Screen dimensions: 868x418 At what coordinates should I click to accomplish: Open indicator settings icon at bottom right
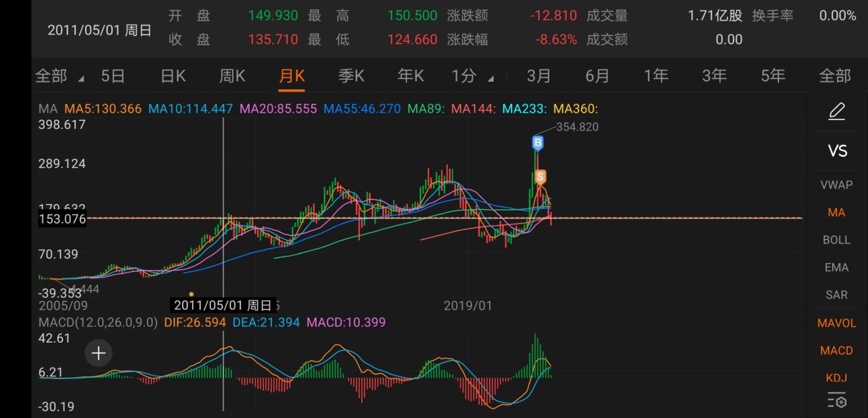pyautogui.click(x=837, y=401)
